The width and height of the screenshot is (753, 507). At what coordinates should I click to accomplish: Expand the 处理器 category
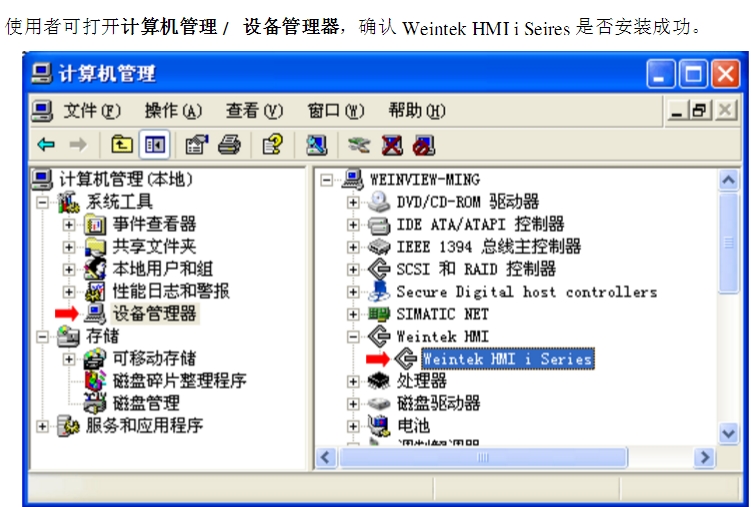pos(353,381)
